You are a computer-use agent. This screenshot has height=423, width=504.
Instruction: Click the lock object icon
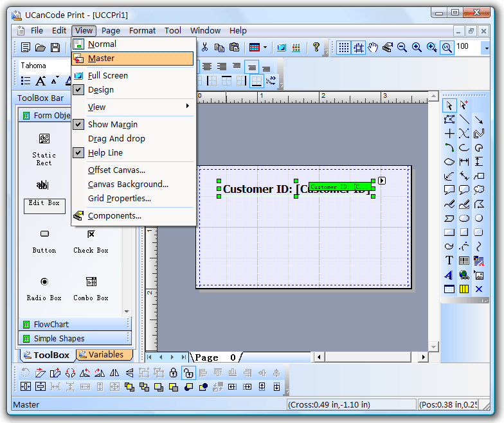pos(174,373)
